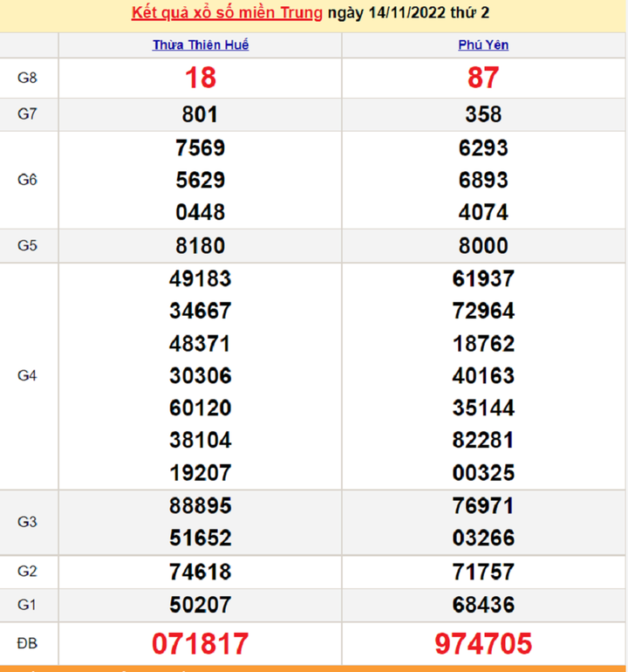This screenshot has height=672, width=628.
Task: Select the red G8 number 87
Action: click(x=483, y=79)
